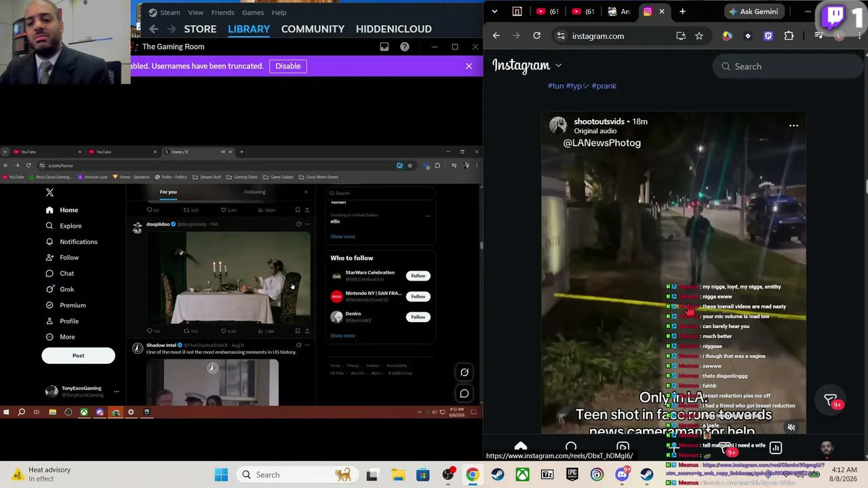Image resolution: width=868 pixels, height=488 pixels.
Task: Switch to Steam COMMUNITY tab
Action: (x=313, y=29)
